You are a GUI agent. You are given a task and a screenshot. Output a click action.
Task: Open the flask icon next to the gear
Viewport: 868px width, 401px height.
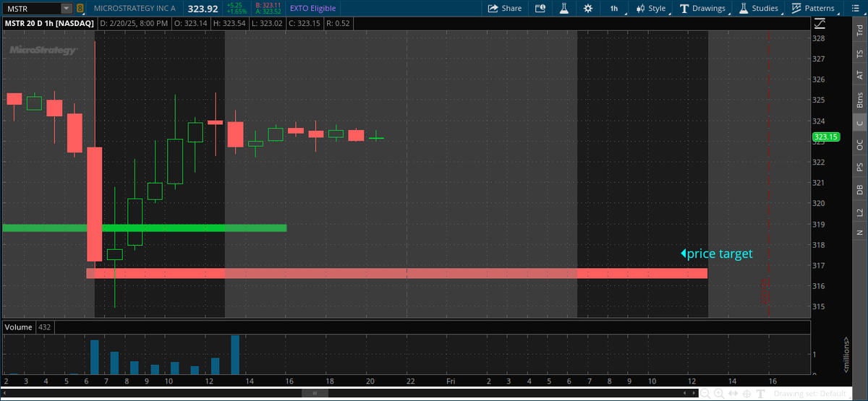(564, 9)
